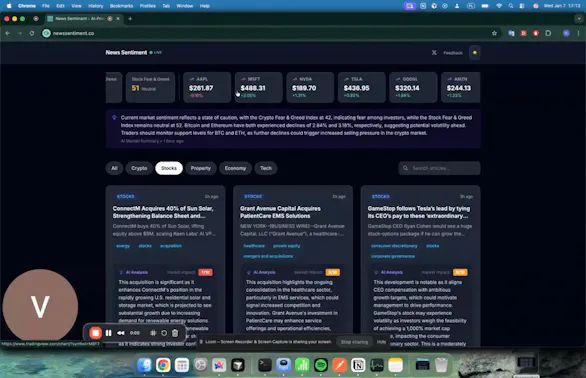586x378 pixels.
Task: Click the News Sentiment logo title
Action: click(x=126, y=52)
